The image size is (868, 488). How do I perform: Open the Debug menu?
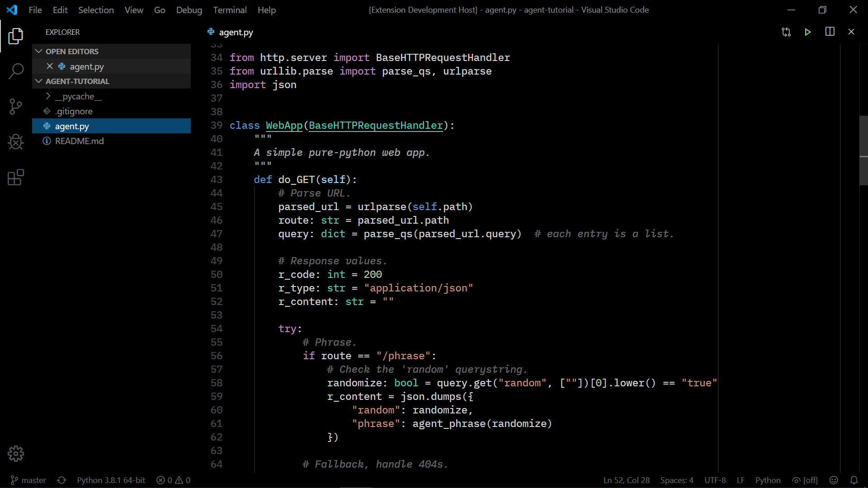pos(189,10)
